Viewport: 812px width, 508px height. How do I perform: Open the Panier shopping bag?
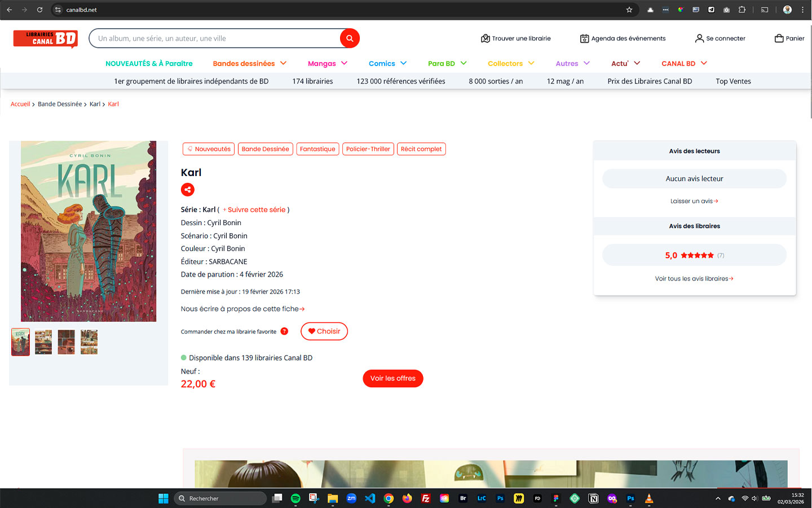[x=779, y=38]
